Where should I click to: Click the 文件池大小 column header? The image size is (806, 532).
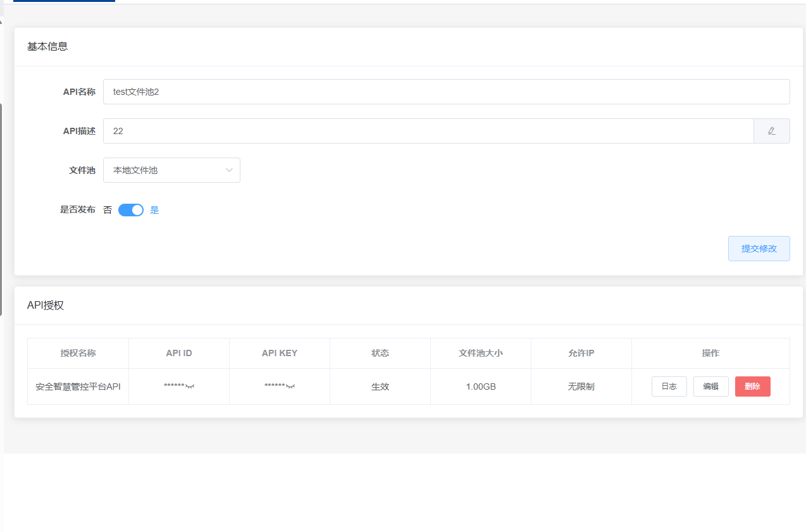coord(480,353)
